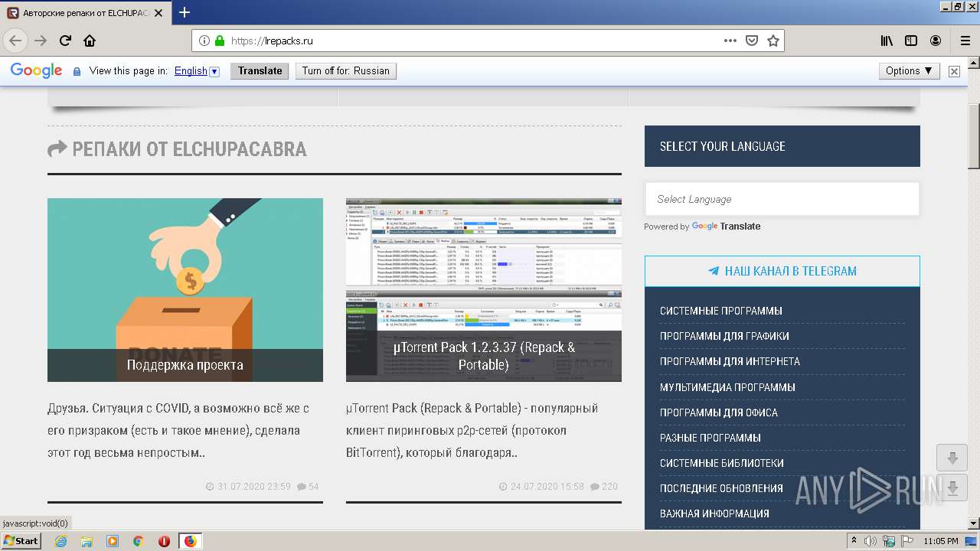Launch media player from taskbar
This screenshot has width=980, height=551.
[113, 541]
